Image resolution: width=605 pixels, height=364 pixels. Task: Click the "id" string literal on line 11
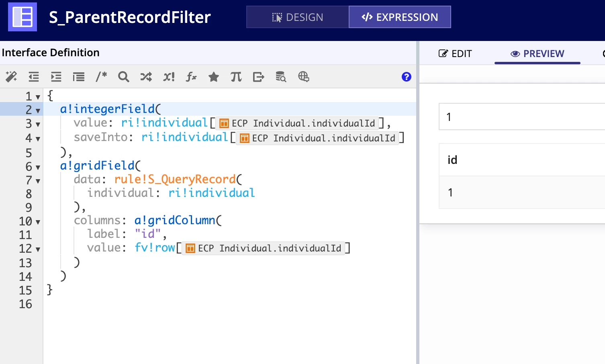coord(148,234)
